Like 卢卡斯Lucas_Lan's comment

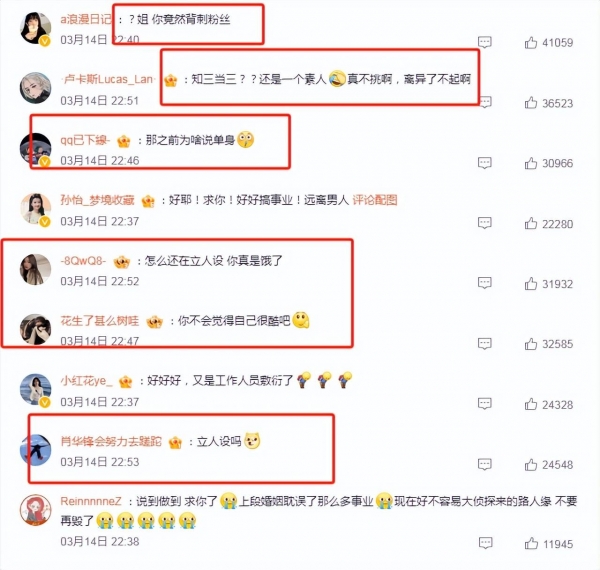pyautogui.click(x=531, y=103)
